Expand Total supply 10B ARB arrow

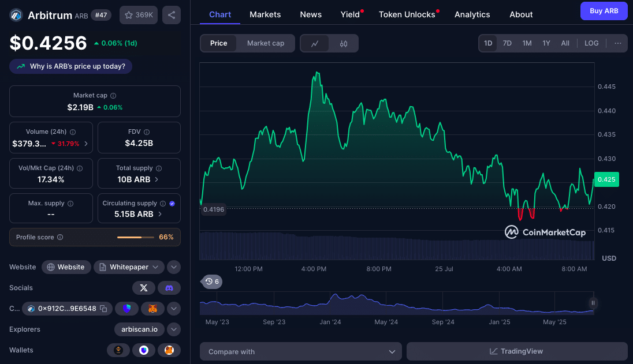click(157, 179)
